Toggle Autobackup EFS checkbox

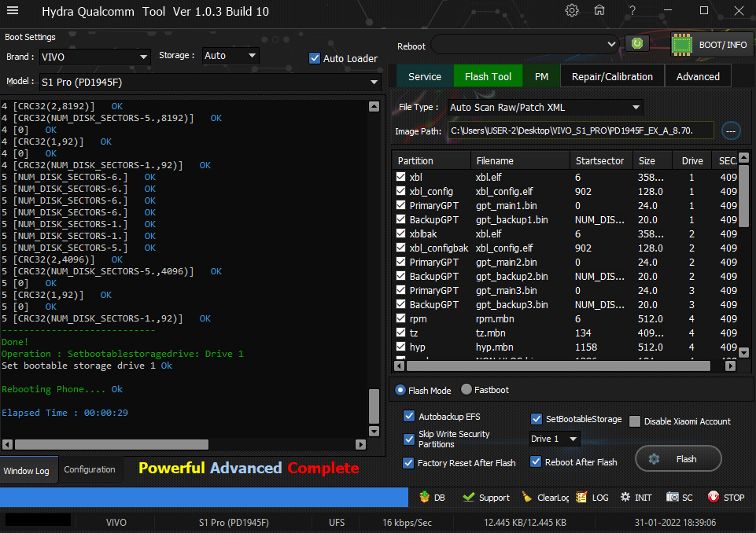[x=409, y=416]
